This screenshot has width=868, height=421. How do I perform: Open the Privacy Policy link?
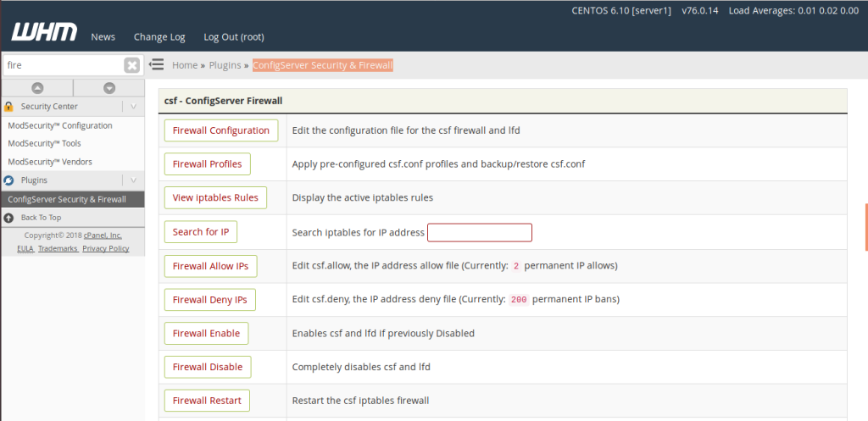click(106, 248)
